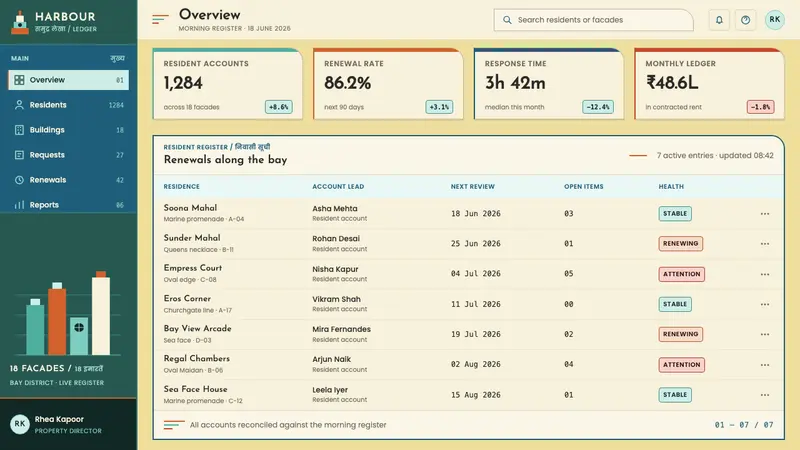The image size is (800, 450).
Task: Sort by Health column header
Action: [x=671, y=187]
